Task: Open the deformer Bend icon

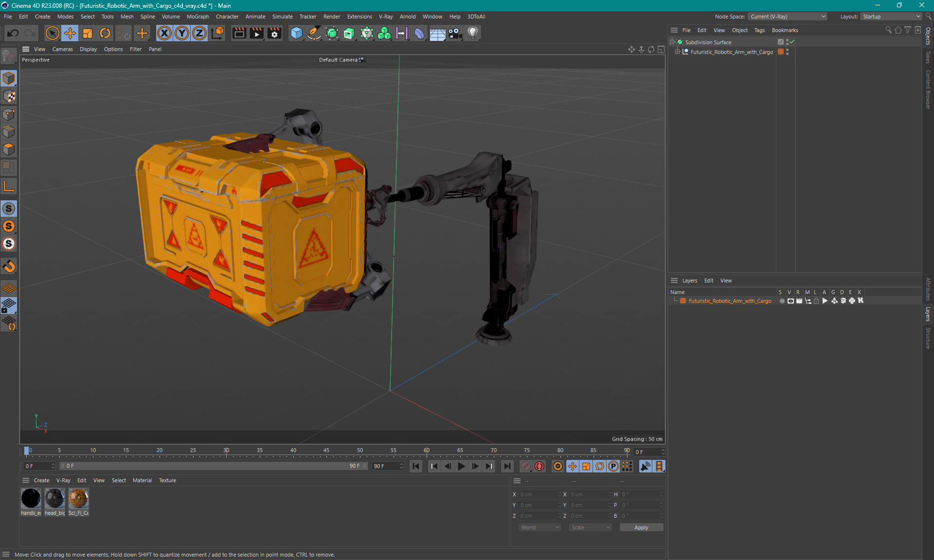Action: click(x=419, y=33)
